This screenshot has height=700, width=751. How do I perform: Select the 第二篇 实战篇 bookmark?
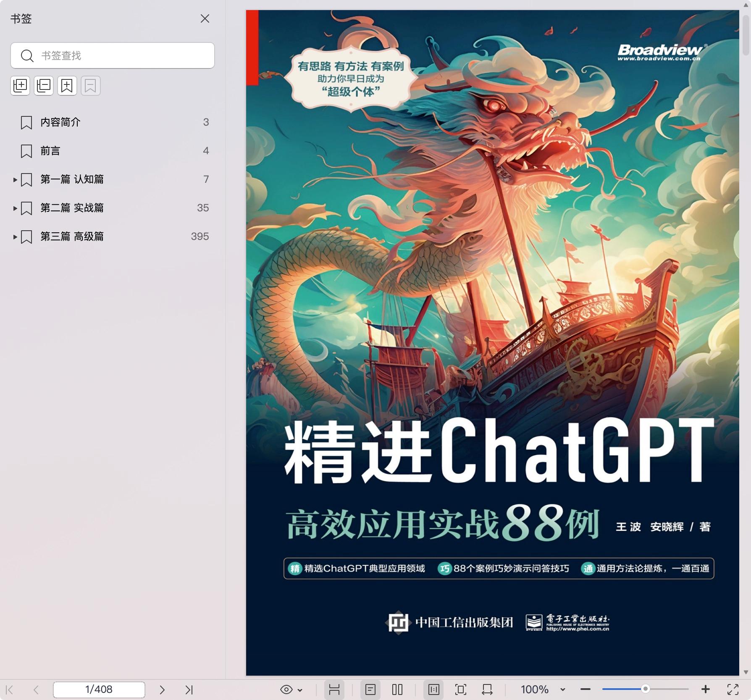point(72,208)
